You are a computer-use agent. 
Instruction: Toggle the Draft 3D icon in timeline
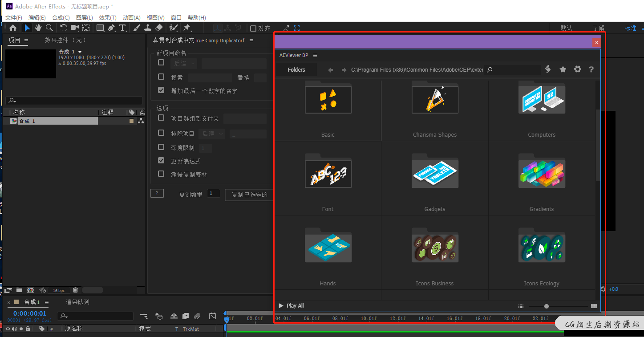tap(159, 316)
